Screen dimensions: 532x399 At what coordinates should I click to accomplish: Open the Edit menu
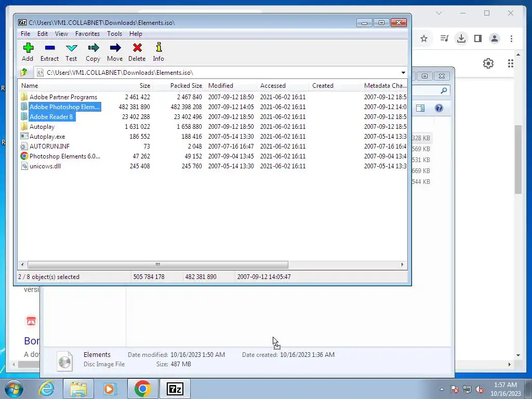click(x=43, y=34)
